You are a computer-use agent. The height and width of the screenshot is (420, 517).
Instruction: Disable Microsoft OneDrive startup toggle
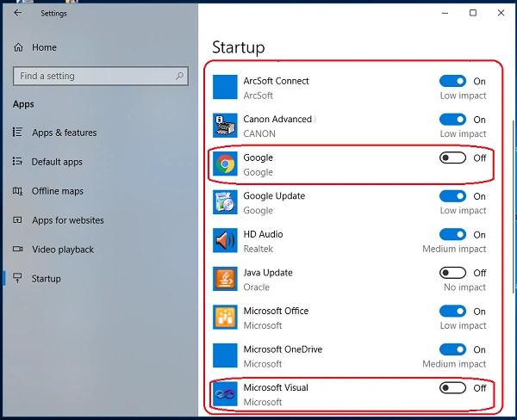(x=452, y=349)
